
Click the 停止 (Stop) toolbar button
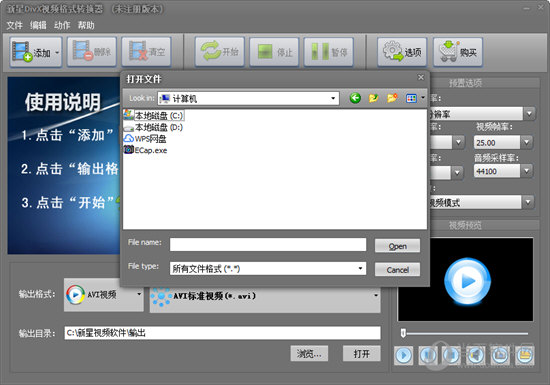click(x=274, y=52)
